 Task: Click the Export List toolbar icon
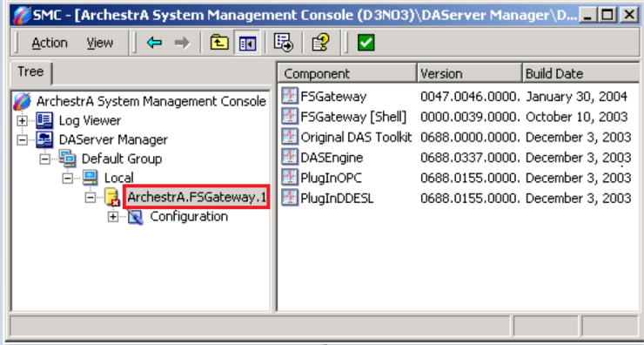tap(283, 43)
